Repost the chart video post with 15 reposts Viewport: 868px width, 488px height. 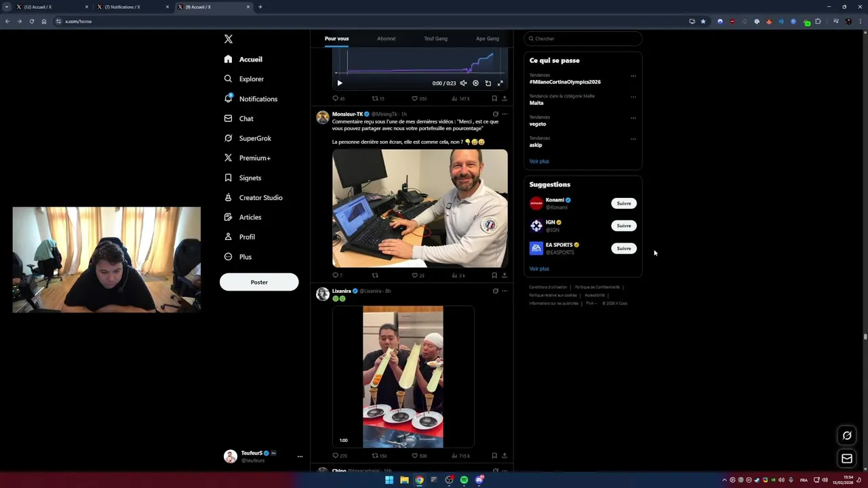click(x=378, y=98)
